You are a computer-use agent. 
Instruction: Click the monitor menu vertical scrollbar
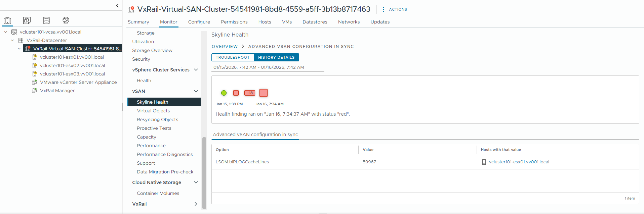pos(204,173)
